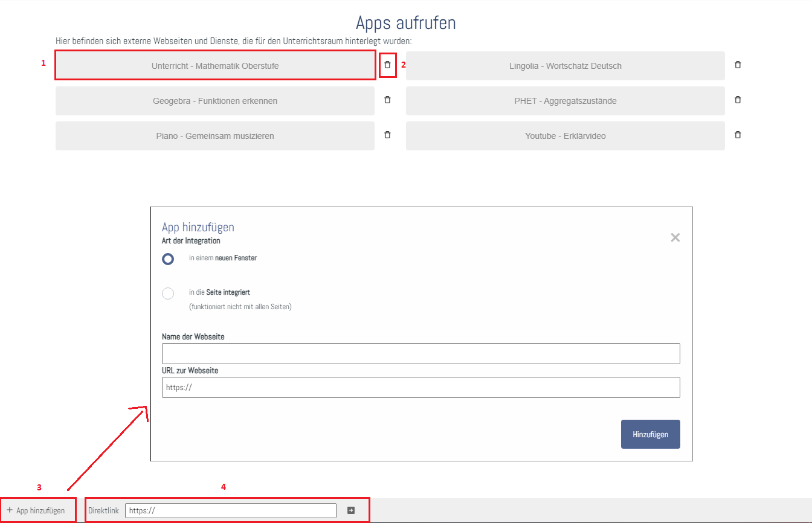The image size is (812, 523).
Task: Launch Piano - Gemeinsam musizieren
Action: pos(215,136)
